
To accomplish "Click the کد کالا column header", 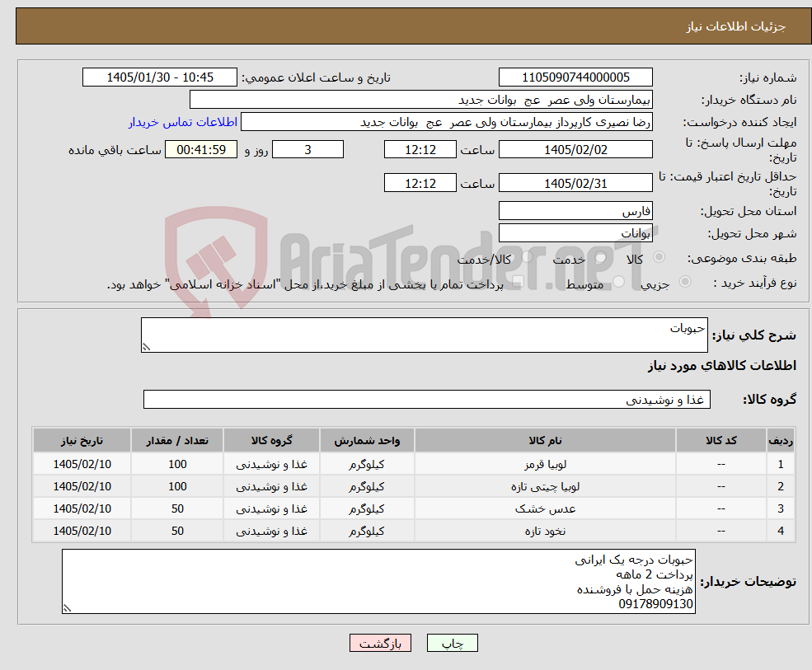I will 720,440.
